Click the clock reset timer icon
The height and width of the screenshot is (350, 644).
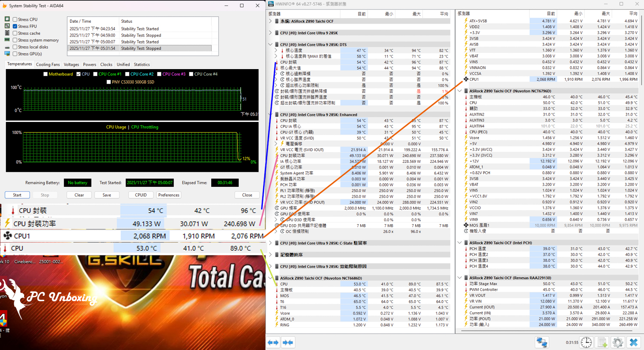[x=586, y=342]
